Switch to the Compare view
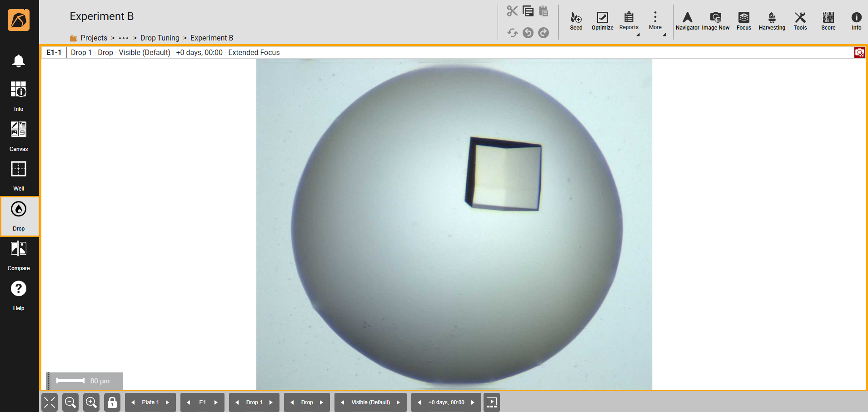Screen dimensions: 868x412 19,255
